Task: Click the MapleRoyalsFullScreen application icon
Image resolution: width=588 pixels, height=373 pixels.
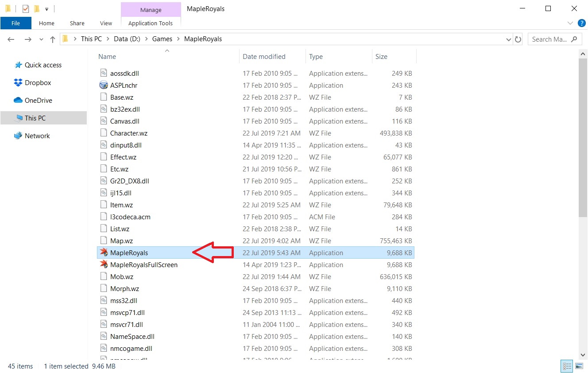Action: (104, 264)
